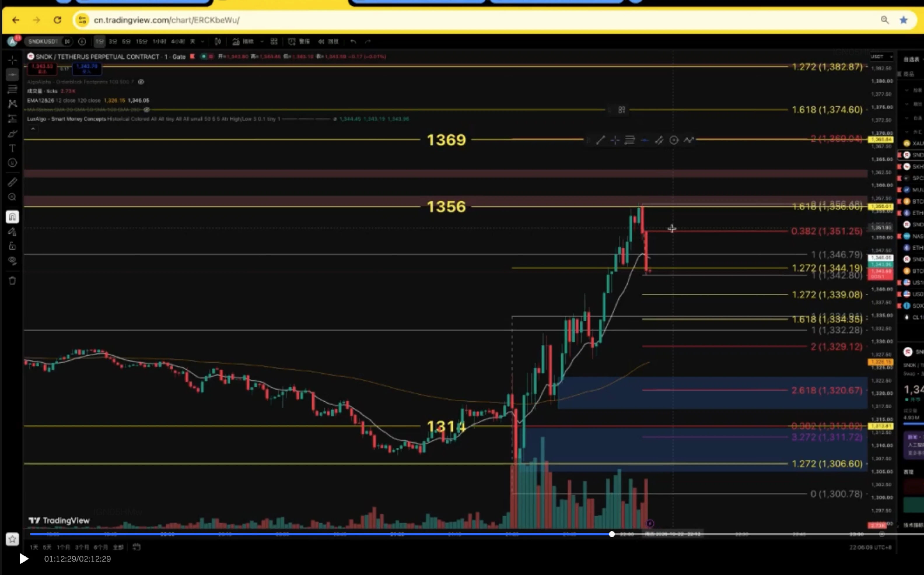Open the USDT currency dropdown on price axis
The width and height of the screenshot is (924, 575).
coord(881,57)
